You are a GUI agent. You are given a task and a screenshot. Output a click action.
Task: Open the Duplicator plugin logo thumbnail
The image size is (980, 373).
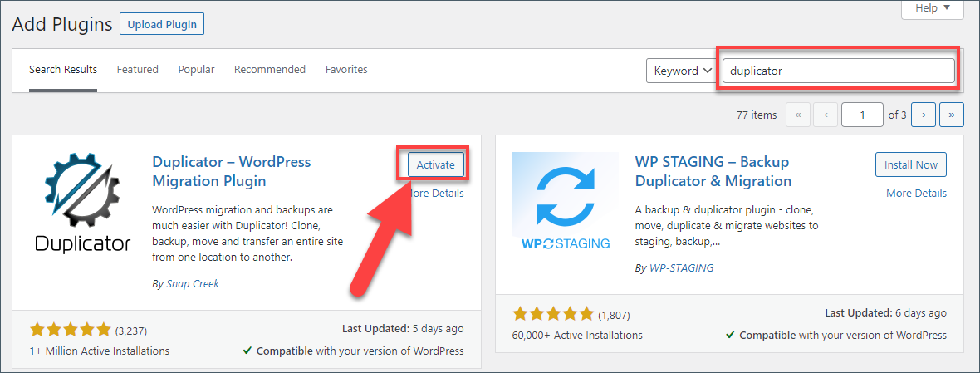[82, 204]
